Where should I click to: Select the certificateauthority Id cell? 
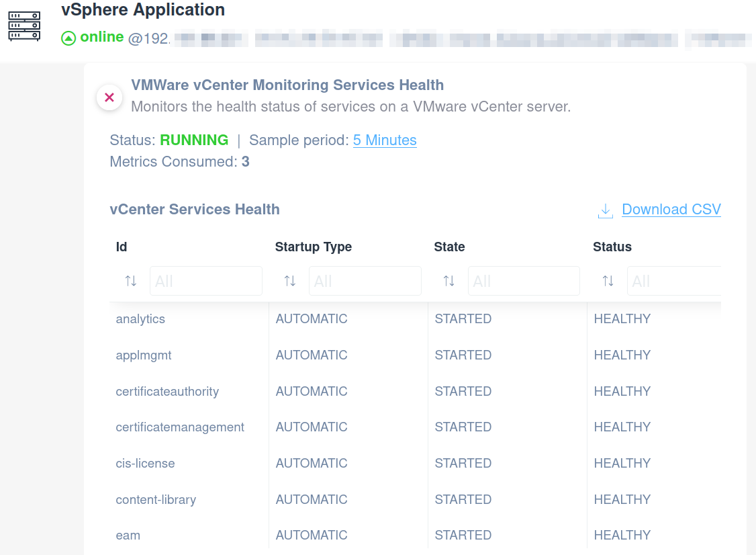point(167,392)
